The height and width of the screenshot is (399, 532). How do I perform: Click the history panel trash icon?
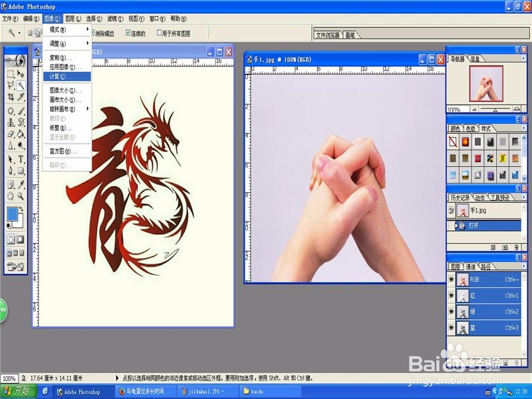pos(516,247)
